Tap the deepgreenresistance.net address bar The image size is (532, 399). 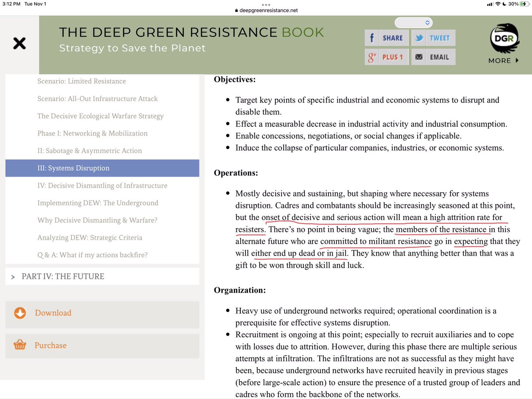(x=266, y=11)
